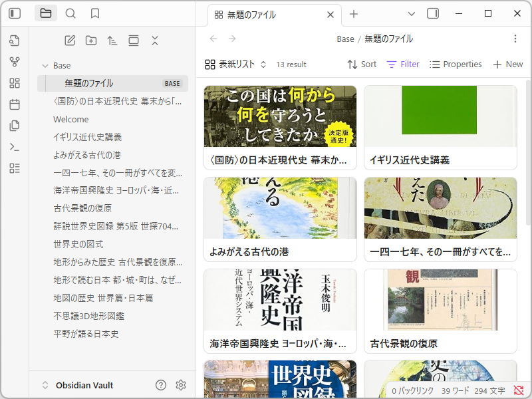Screen dimensions: 532x399
Task: Create a new folder in the vault
Action: [92, 41]
